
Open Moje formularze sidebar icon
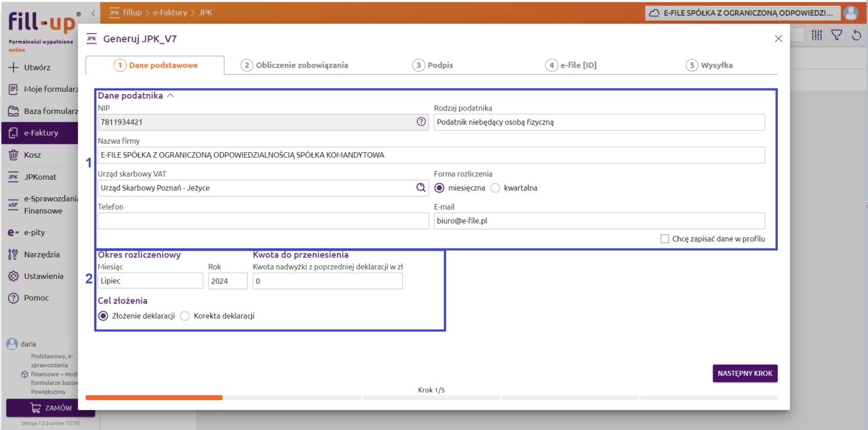coord(12,89)
